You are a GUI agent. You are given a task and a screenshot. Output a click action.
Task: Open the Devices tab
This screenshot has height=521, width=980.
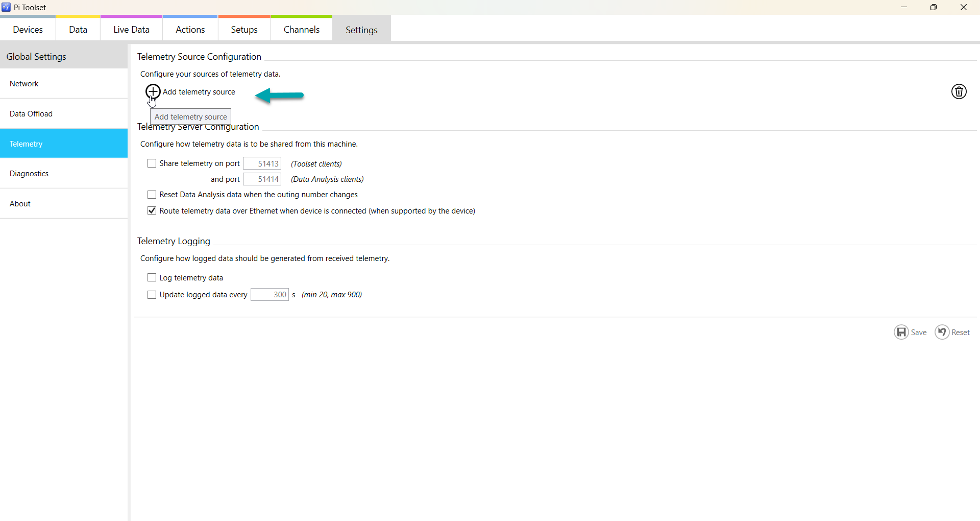[28, 29]
